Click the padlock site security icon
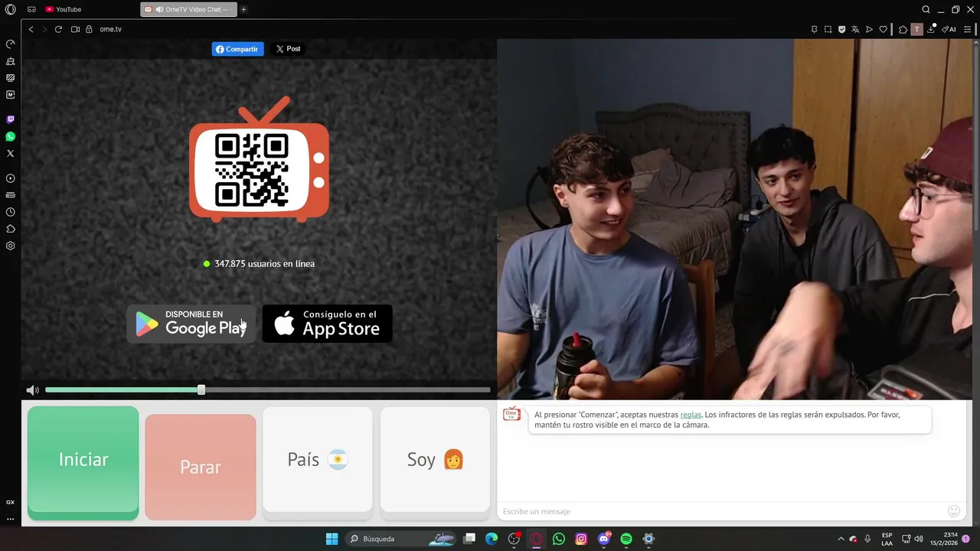 point(89,29)
